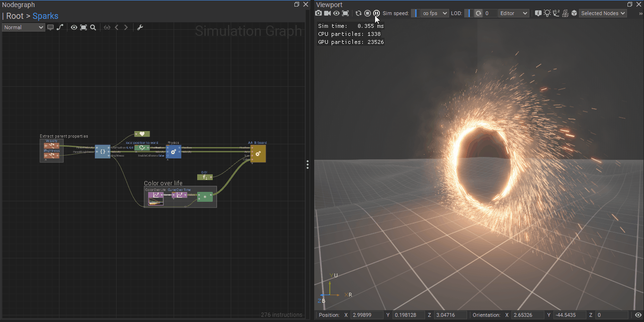This screenshot has width=644, height=322.
Task: Edit the Position Y field
Action: (x=409, y=315)
